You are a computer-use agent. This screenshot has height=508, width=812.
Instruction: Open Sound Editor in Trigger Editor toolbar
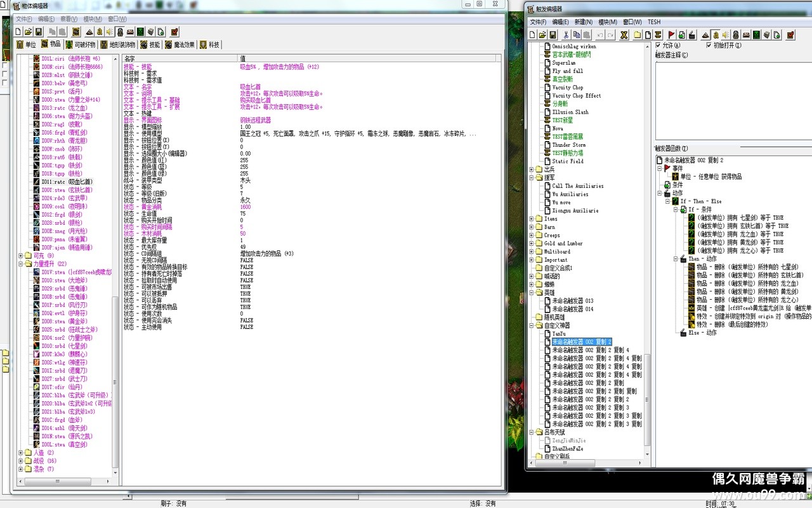[725, 34]
